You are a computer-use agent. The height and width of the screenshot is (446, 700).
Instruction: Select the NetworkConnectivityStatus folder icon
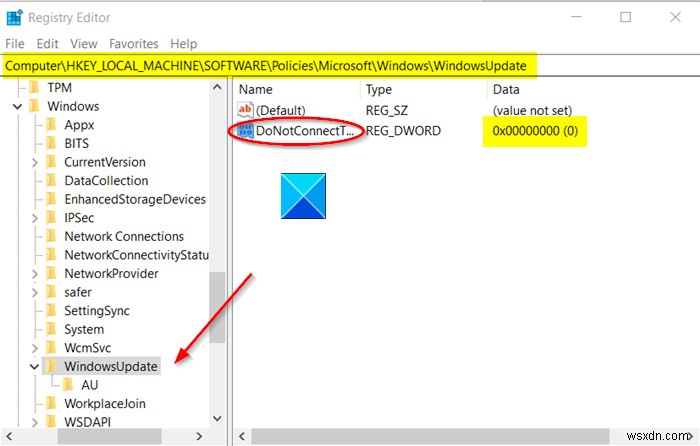coord(51,255)
